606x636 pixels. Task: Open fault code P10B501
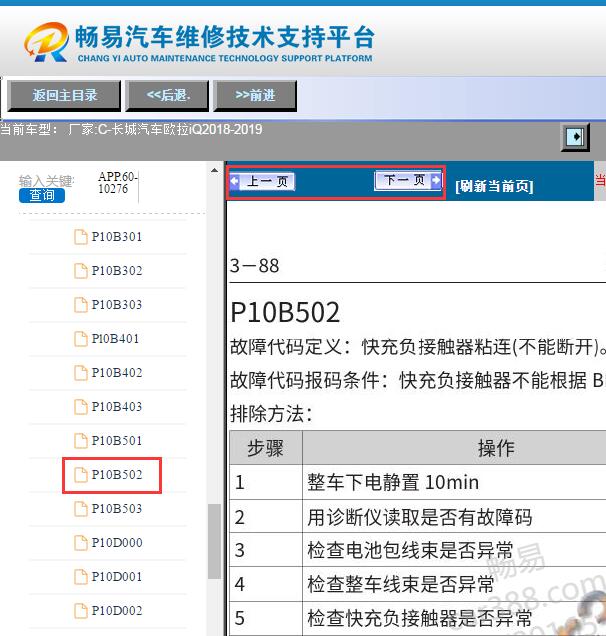[117, 441]
